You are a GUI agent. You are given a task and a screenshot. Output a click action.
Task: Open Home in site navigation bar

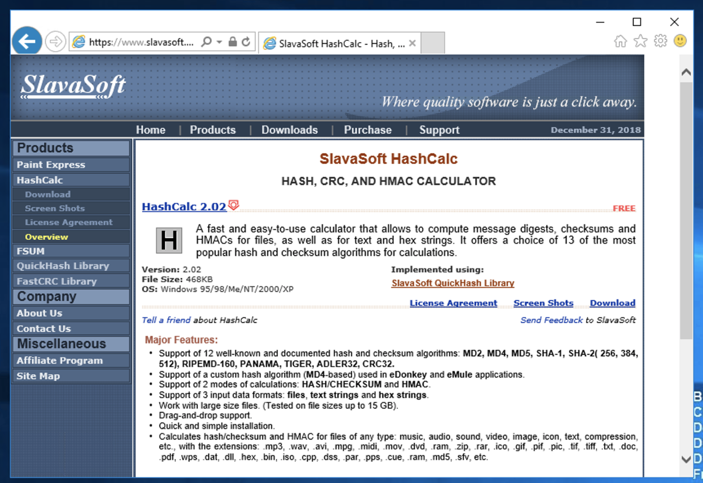151,130
